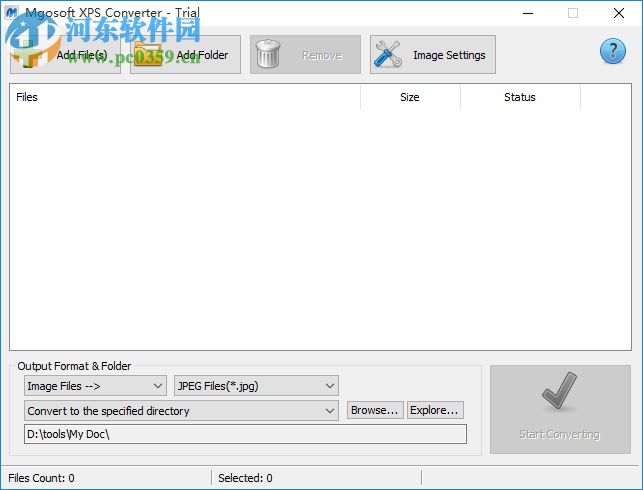Click the Remove trash can button
The width and height of the screenshot is (643, 490).
pyautogui.click(x=306, y=55)
